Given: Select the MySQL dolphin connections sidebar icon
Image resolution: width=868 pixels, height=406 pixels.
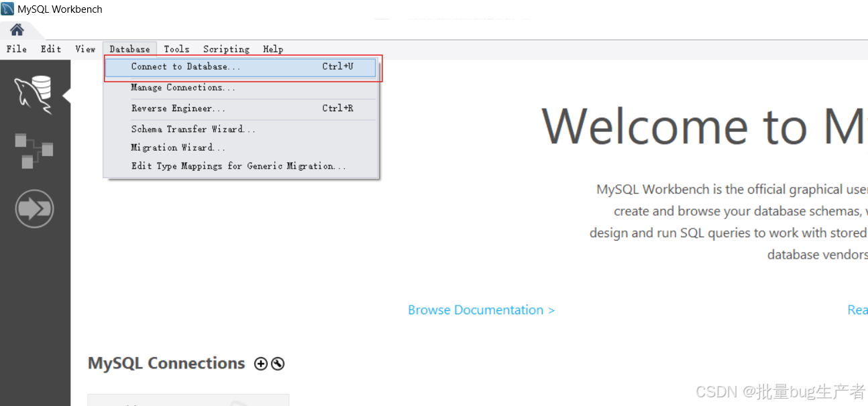Looking at the screenshot, I should 34,95.
